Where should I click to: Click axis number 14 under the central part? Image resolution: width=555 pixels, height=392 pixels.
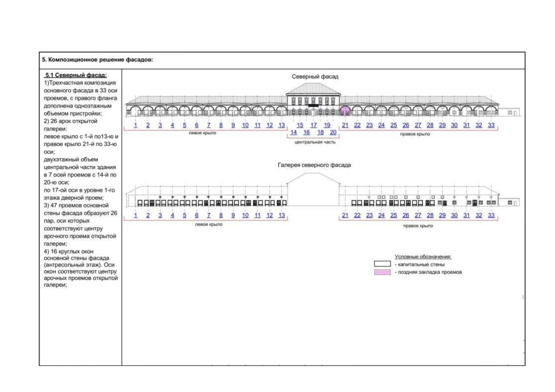(293, 133)
